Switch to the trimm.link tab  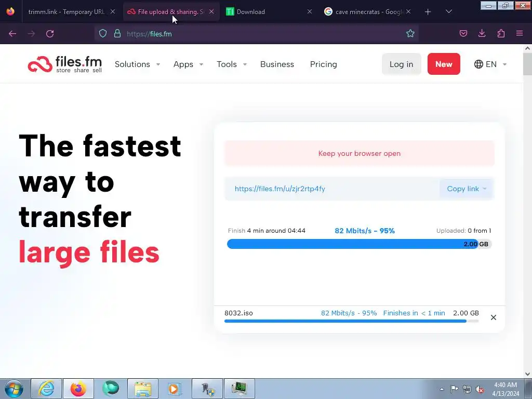click(x=66, y=11)
